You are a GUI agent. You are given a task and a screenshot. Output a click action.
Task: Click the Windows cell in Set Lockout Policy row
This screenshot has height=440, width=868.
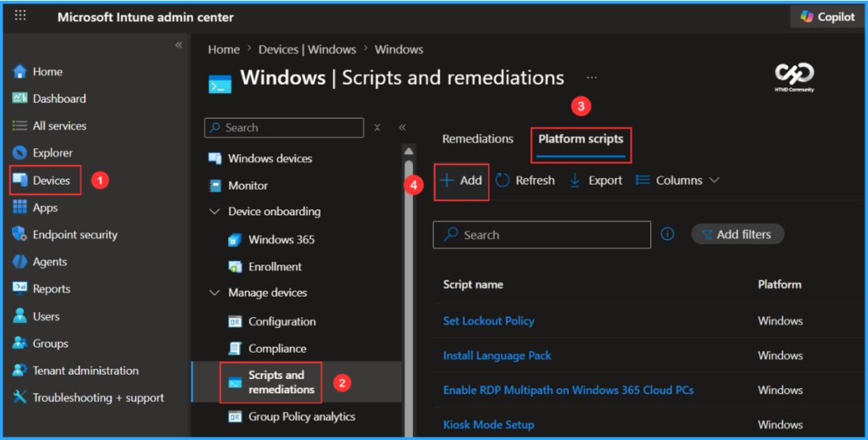click(780, 321)
